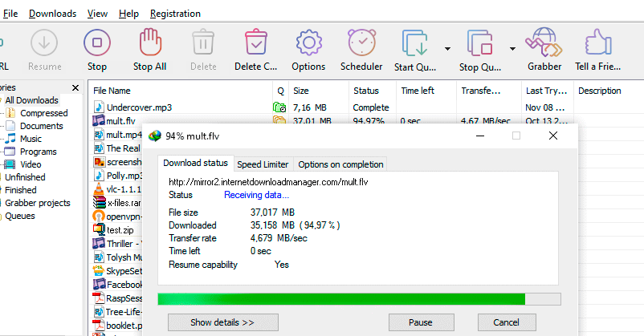
Task: Click the Stop toolbar icon
Action: [96, 42]
